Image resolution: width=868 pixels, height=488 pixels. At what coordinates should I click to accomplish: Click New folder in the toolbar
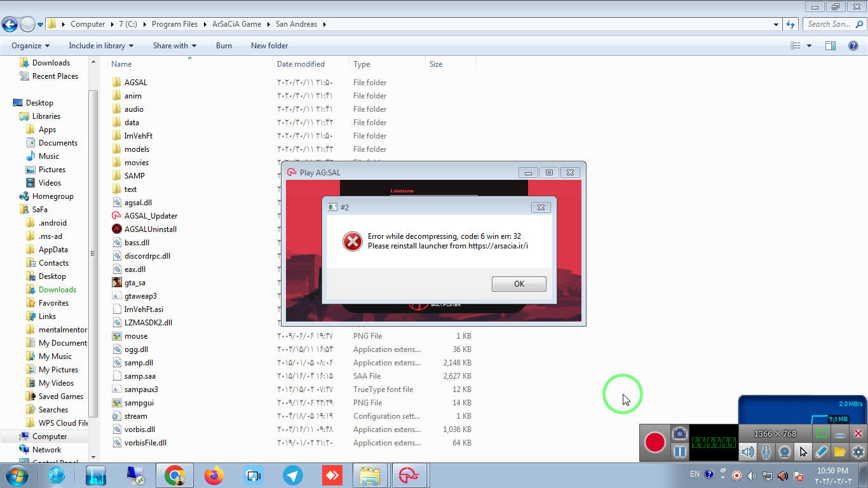[x=269, y=46]
